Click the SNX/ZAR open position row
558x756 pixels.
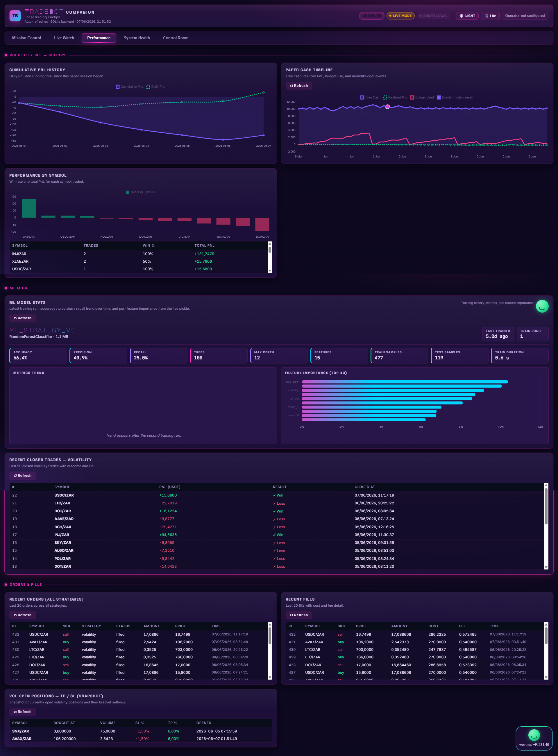coord(140,731)
